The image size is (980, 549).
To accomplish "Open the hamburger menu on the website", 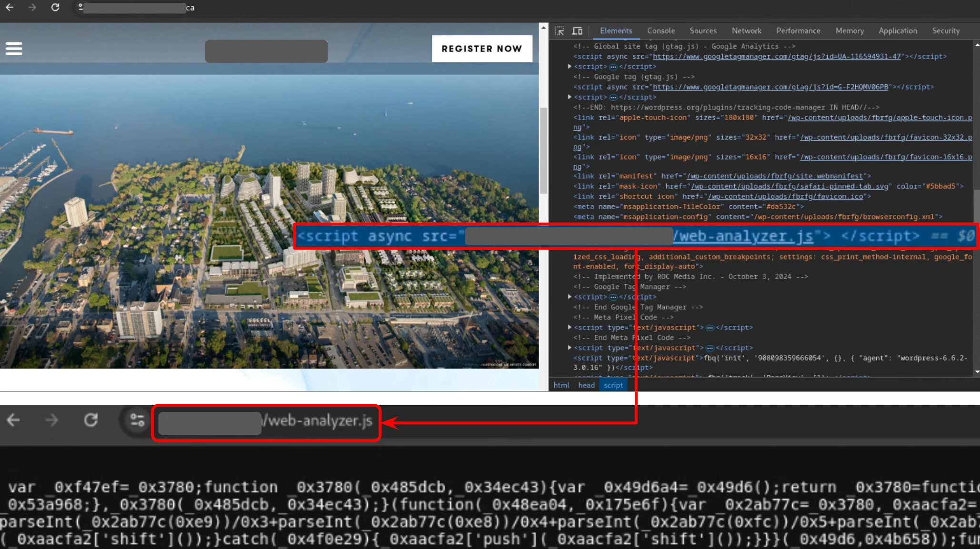I will coord(14,49).
